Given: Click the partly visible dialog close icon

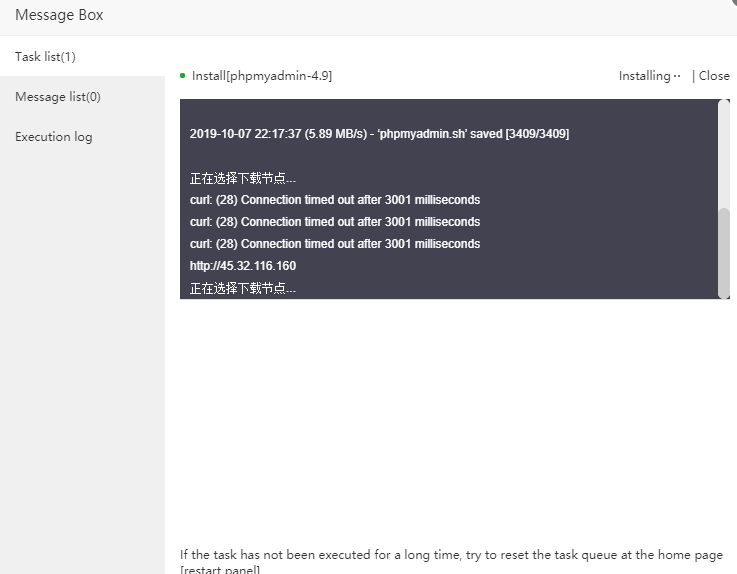Looking at the screenshot, I should tap(732, 3).
